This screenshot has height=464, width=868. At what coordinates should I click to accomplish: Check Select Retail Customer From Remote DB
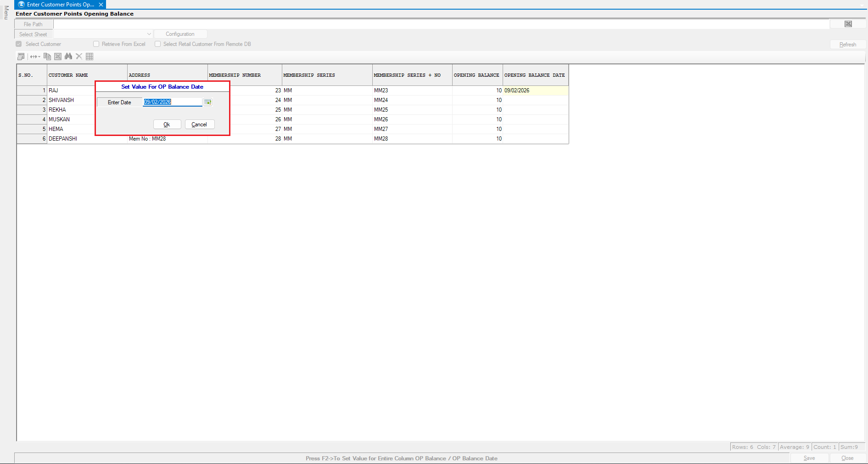(158, 44)
